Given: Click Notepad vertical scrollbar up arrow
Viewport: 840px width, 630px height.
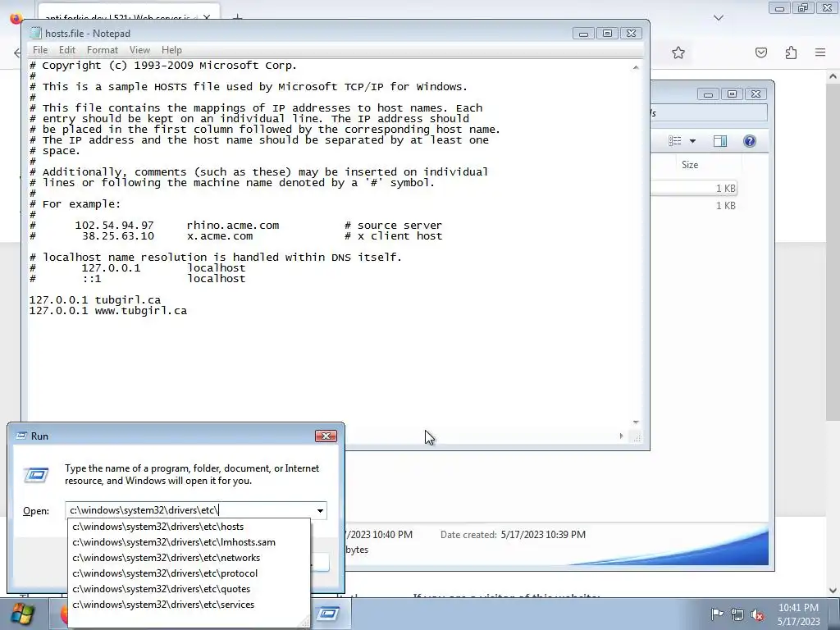Looking at the screenshot, I should pos(636,67).
